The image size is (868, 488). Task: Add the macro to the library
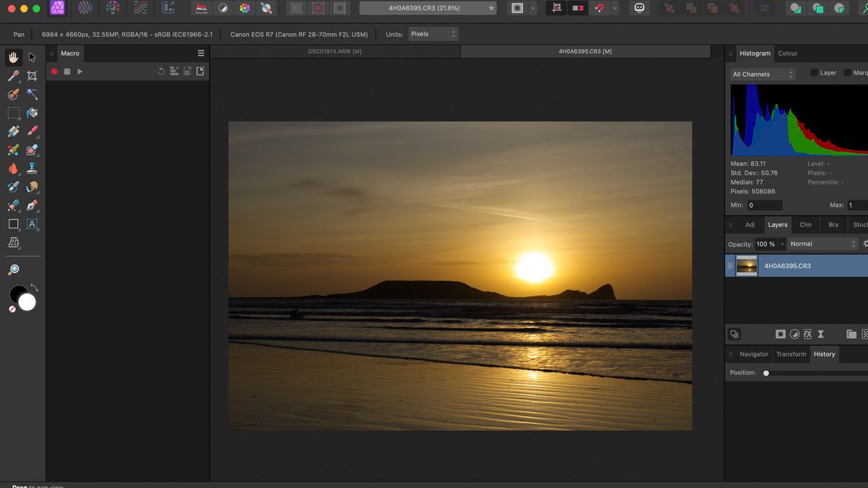[x=174, y=71]
